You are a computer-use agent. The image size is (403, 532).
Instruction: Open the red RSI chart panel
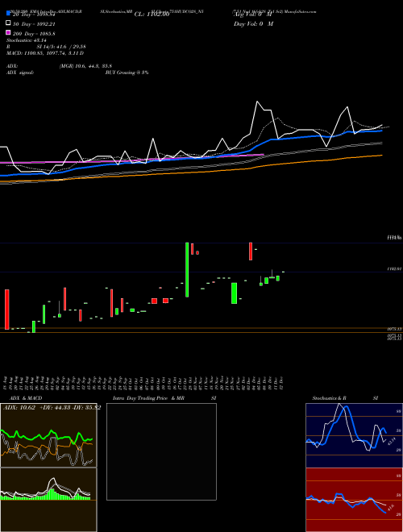pos(354,500)
